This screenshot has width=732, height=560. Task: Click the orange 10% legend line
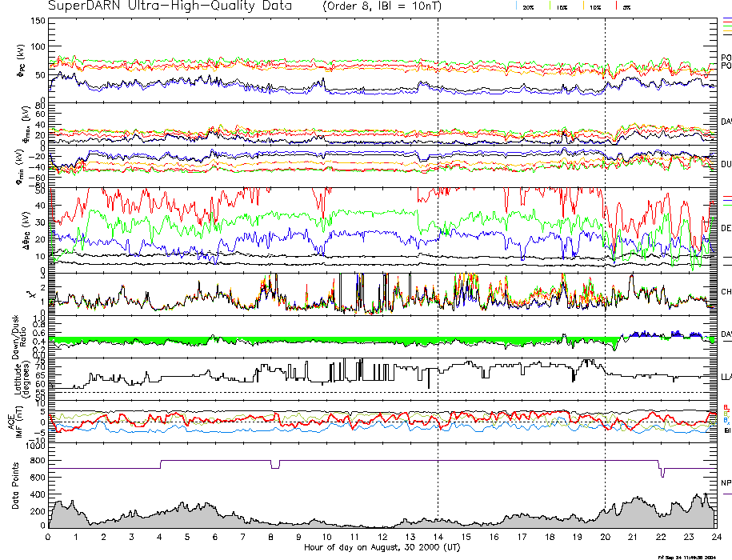(583, 6)
